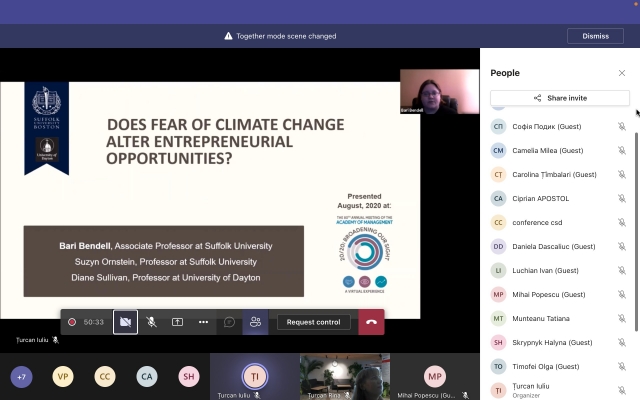
Task: Click muted mic icon for Munteanu Tatiana
Action: pos(622,318)
